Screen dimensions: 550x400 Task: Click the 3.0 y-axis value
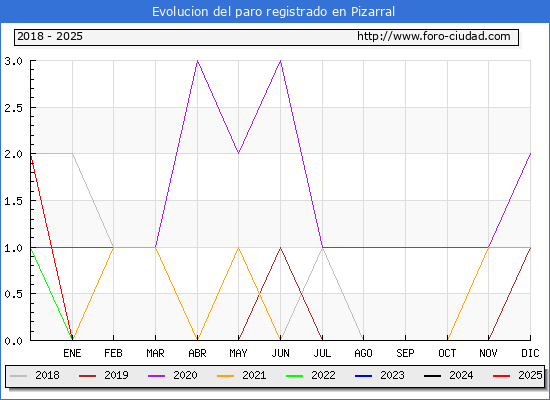[13, 61]
